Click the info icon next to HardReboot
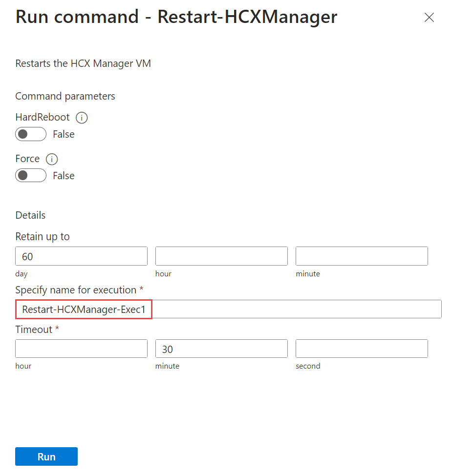Image resolution: width=452 pixels, height=476 pixels. coord(82,118)
